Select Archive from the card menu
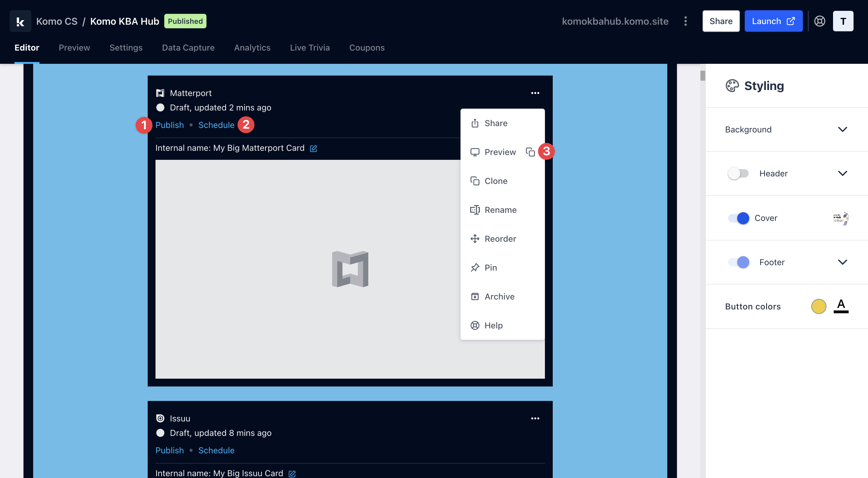This screenshot has width=868, height=478. pyautogui.click(x=499, y=296)
